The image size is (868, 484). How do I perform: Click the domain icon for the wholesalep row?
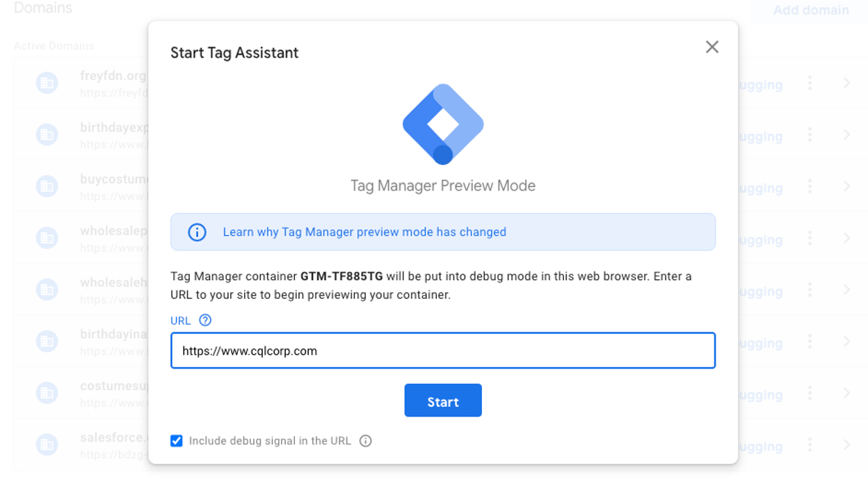point(47,238)
